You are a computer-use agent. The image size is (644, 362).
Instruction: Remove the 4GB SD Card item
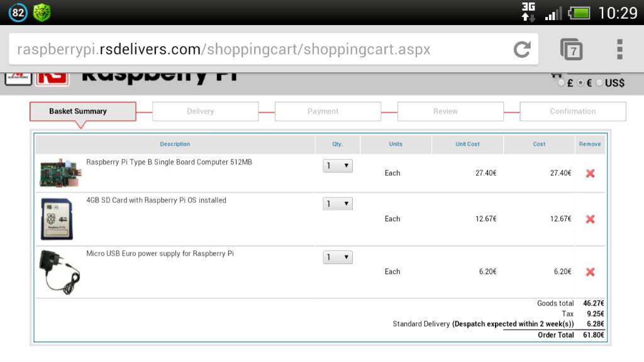tap(590, 219)
